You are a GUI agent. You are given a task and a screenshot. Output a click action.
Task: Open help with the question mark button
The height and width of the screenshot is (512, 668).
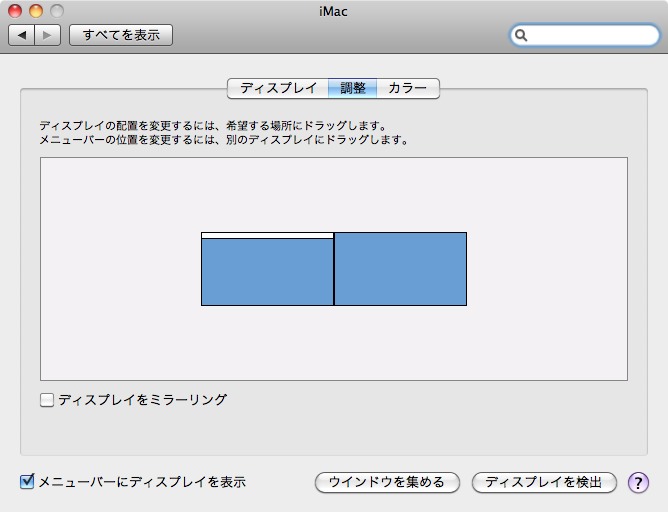coord(638,483)
